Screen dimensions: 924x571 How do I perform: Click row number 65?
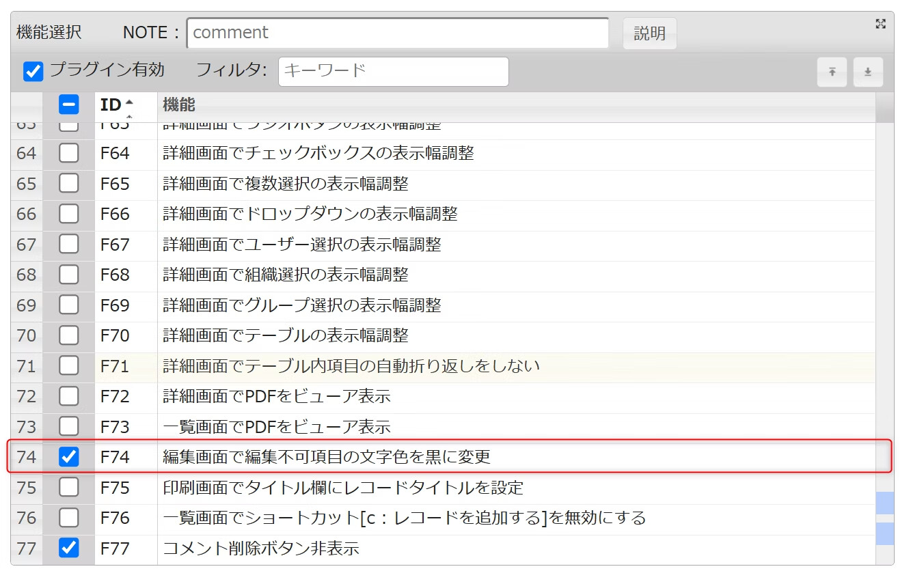pos(26,184)
